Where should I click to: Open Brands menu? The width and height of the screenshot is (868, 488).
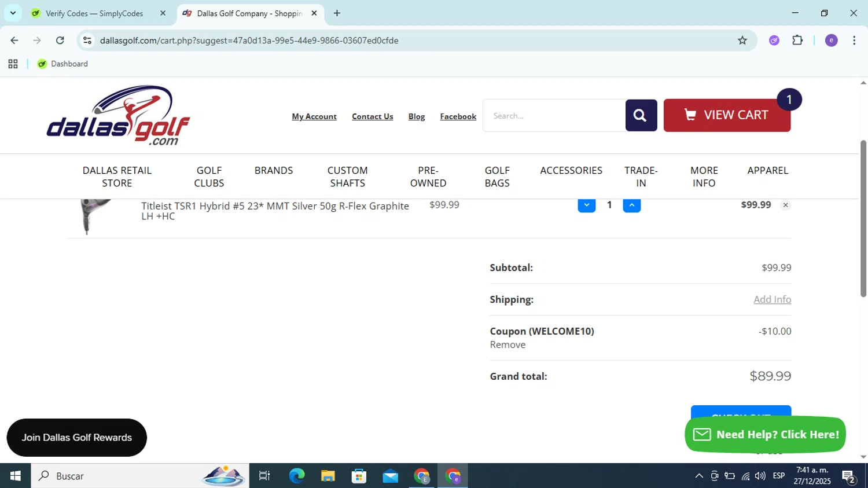coord(274,170)
